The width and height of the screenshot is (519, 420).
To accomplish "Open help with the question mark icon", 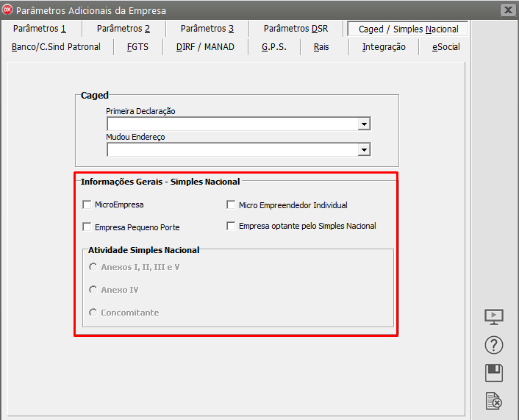I will pyautogui.click(x=494, y=345).
